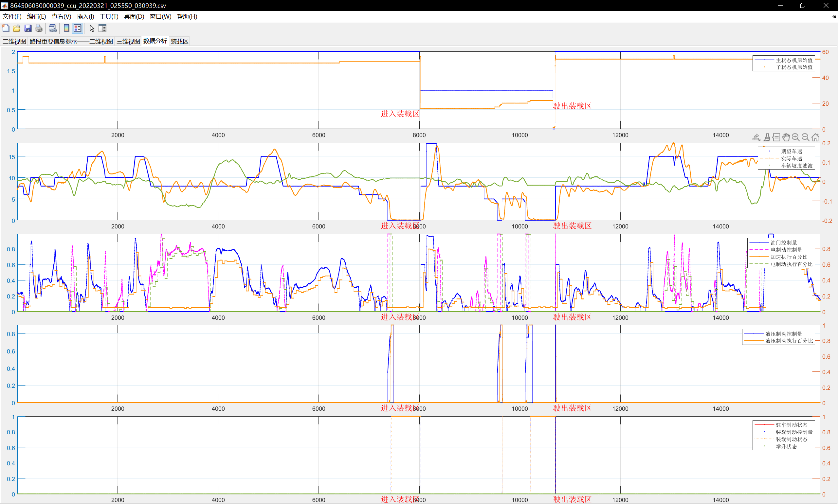Toggle the Edit Plot arrow tool

point(92,28)
